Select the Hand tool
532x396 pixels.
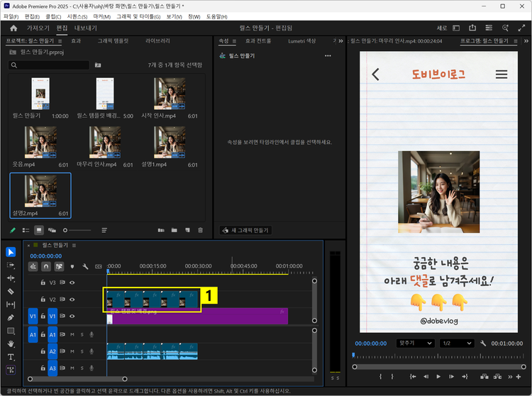pyautogui.click(x=11, y=343)
